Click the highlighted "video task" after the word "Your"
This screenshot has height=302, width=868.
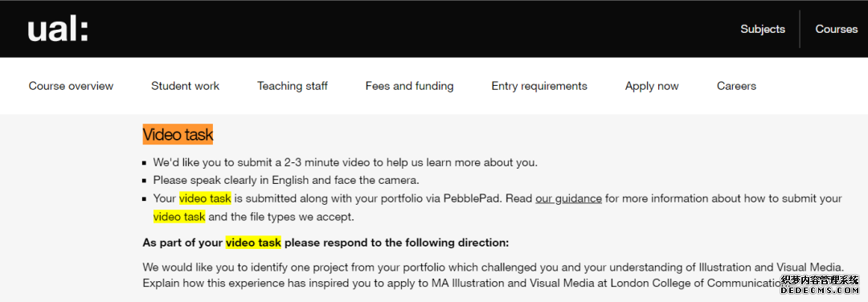point(205,198)
